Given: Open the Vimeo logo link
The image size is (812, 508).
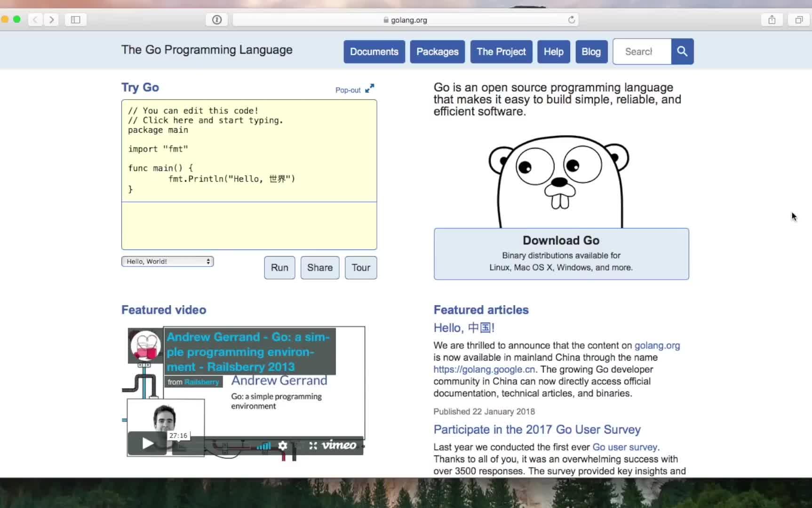Looking at the screenshot, I should [x=339, y=445].
